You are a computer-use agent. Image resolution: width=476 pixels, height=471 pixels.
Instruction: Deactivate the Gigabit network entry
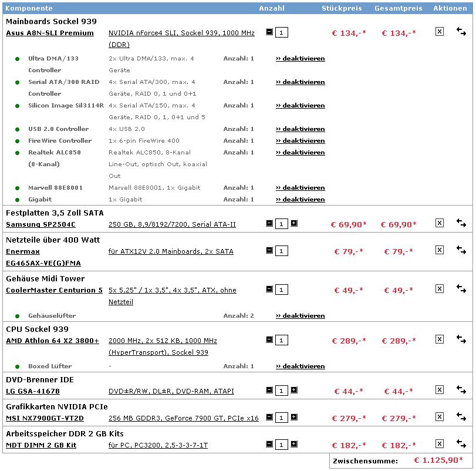pyautogui.click(x=301, y=200)
